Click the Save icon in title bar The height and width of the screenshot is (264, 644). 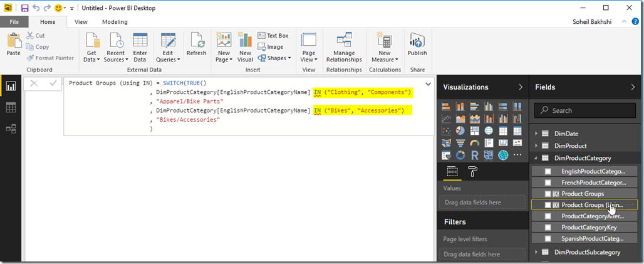(x=24, y=8)
